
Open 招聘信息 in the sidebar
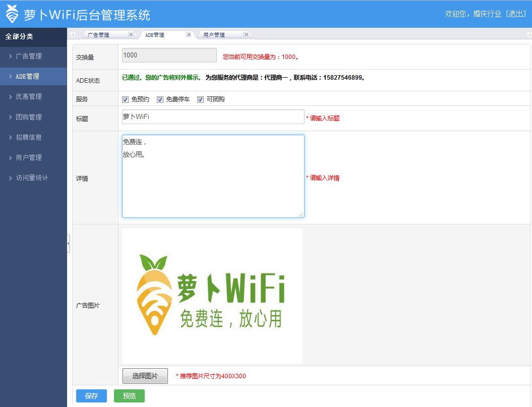pos(29,137)
